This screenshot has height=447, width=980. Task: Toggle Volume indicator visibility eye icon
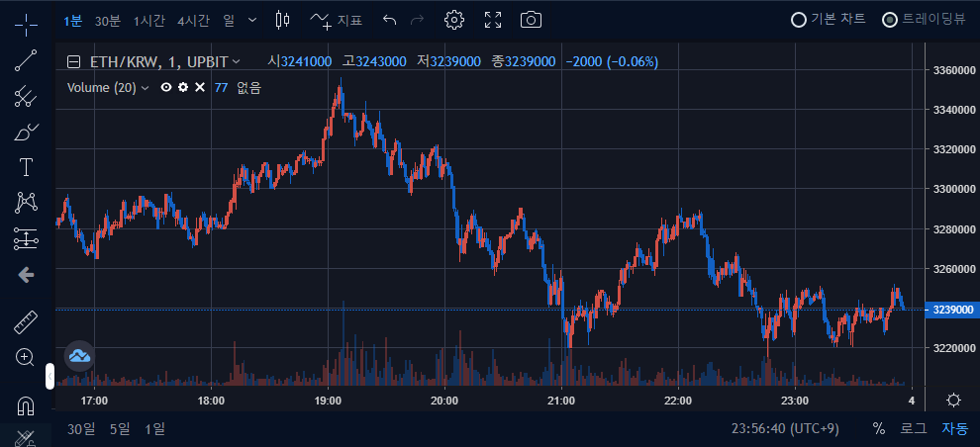coord(165,87)
